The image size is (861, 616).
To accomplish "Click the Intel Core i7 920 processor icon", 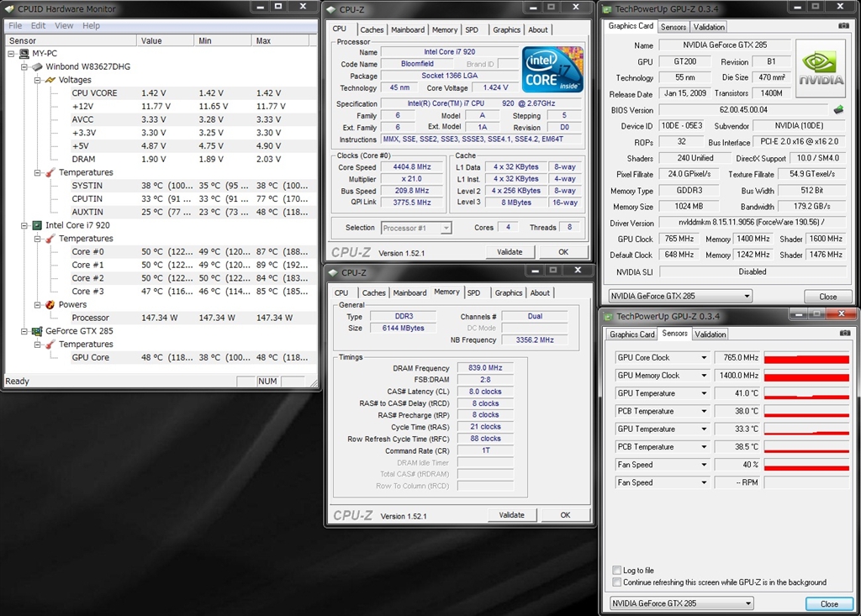I will point(37,225).
